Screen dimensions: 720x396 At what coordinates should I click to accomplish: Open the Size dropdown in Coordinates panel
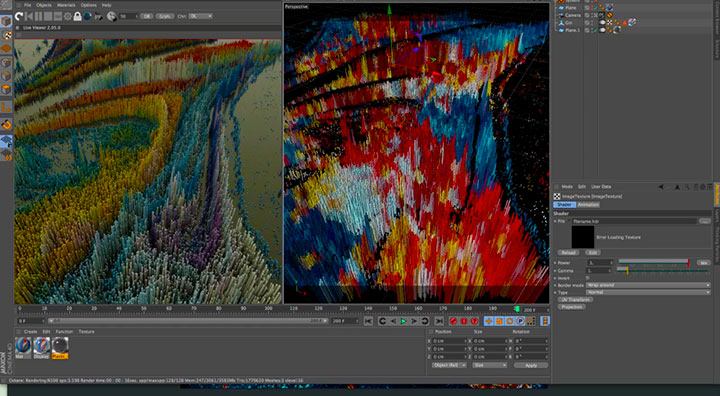[x=489, y=365]
